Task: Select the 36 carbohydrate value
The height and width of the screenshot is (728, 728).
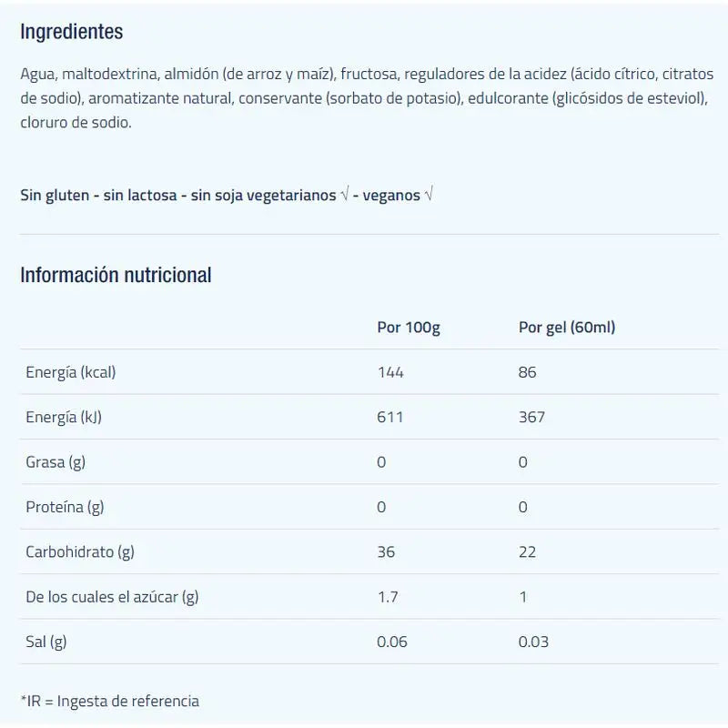Action: tap(386, 552)
